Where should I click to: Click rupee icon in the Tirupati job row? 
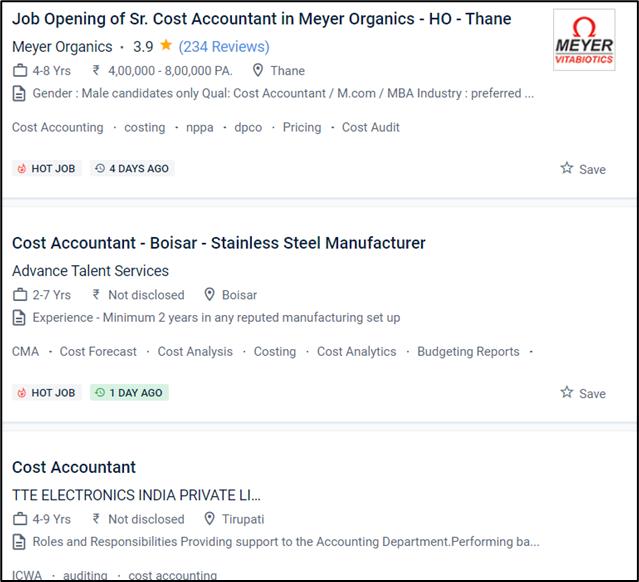(96, 519)
